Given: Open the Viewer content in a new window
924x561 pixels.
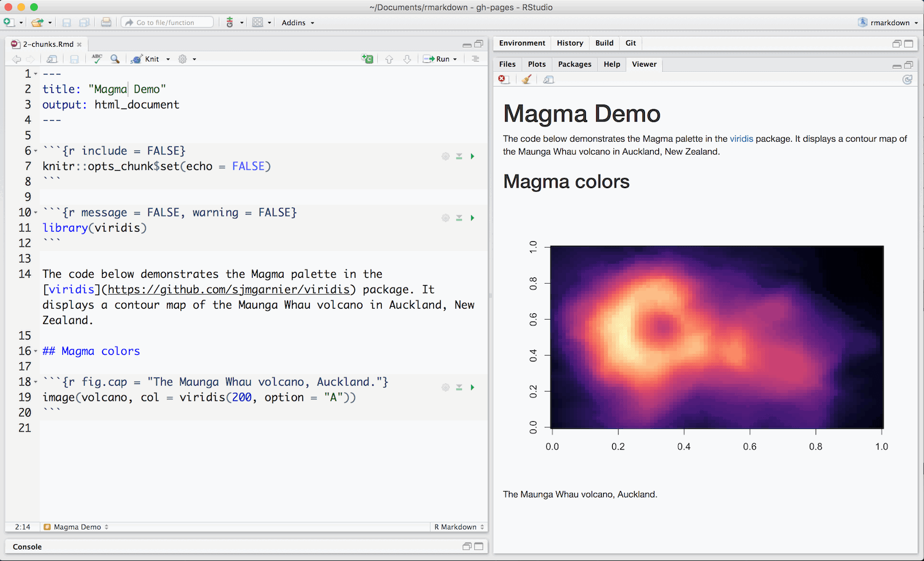Looking at the screenshot, I should (547, 79).
